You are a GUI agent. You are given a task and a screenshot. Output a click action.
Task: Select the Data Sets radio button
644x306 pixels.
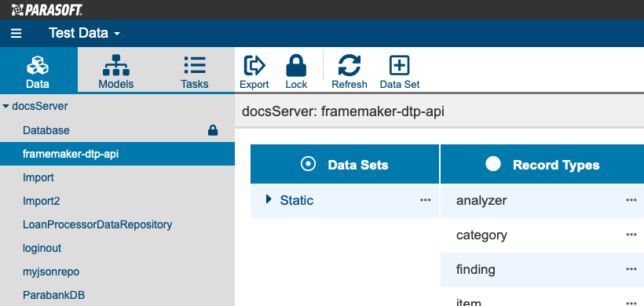308,164
